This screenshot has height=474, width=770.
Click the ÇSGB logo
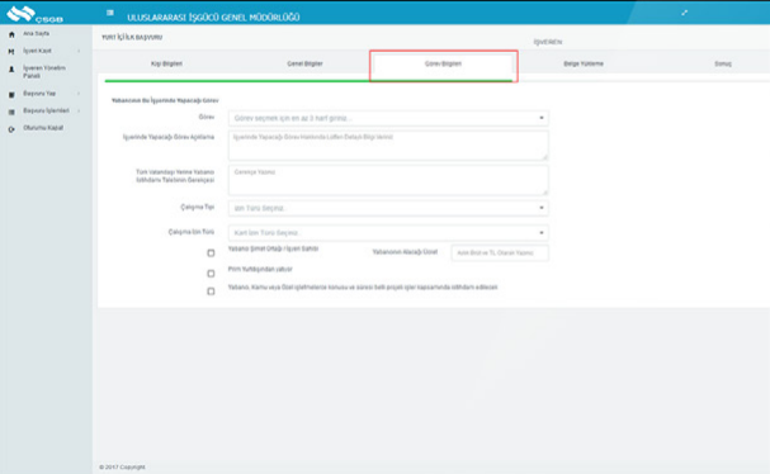click(34, 14)
